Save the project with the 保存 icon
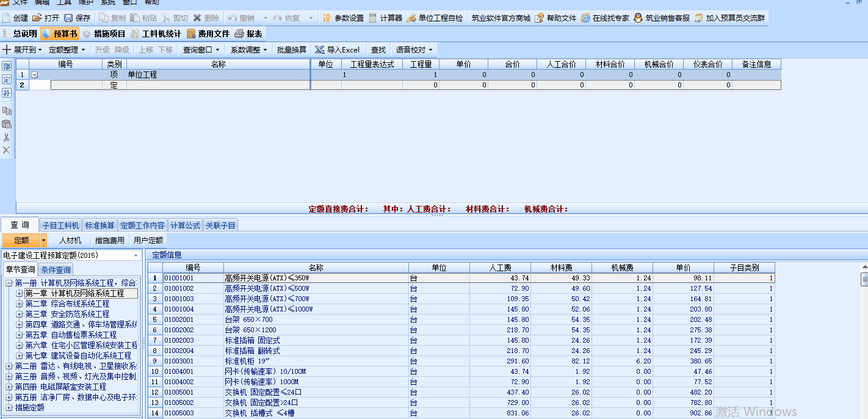This screenshot has height=419, width=868. [x=68, y=18]
